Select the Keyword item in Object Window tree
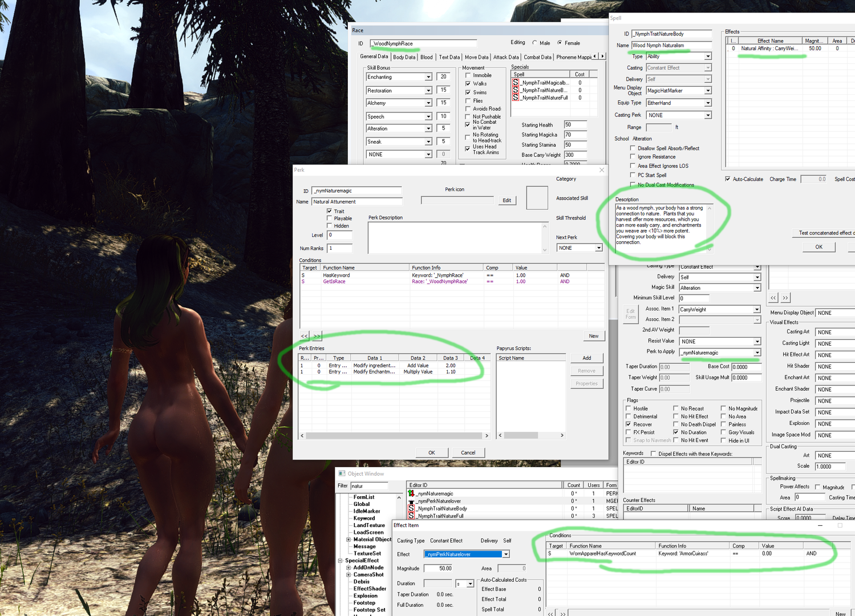 click(x=364, y=518)
